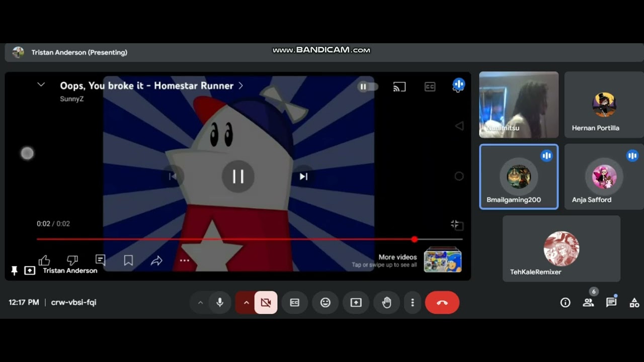Select the Anja Safford participant tile
644x362 pixels.
pos(604,176)
